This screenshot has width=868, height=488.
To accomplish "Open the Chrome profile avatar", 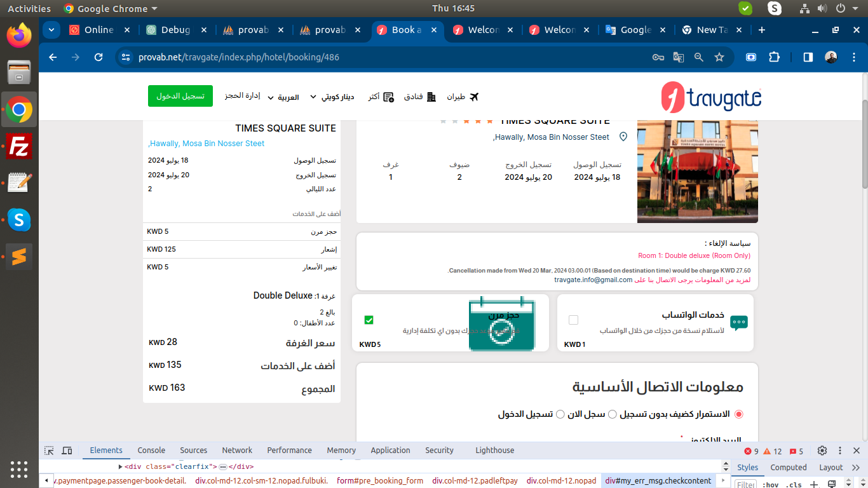I will [x=831, y=57].
